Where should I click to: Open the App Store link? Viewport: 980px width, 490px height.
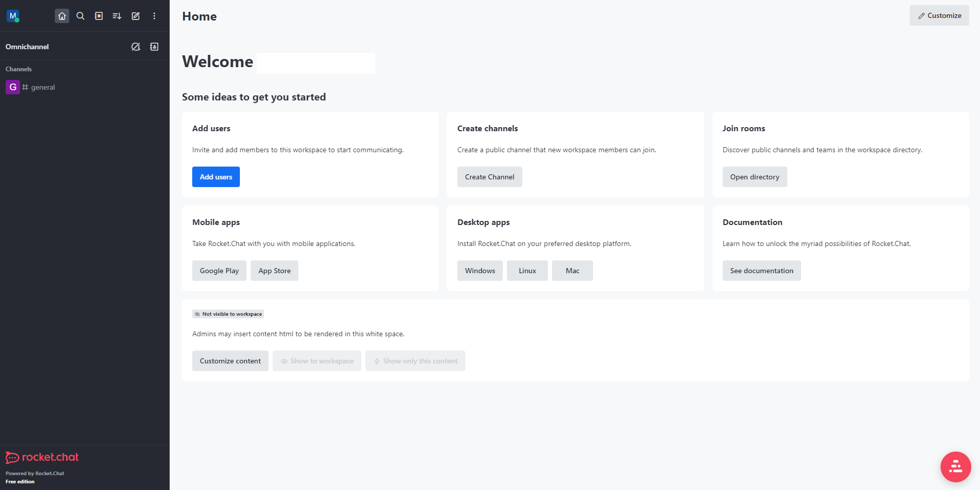coord(274,271)
